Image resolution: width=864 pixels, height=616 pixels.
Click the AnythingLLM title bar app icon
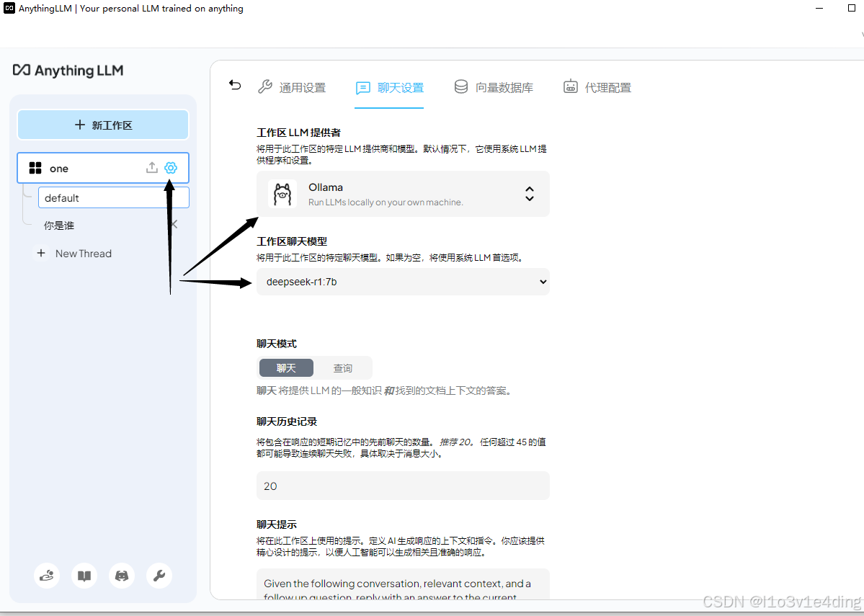coord(9,8)
